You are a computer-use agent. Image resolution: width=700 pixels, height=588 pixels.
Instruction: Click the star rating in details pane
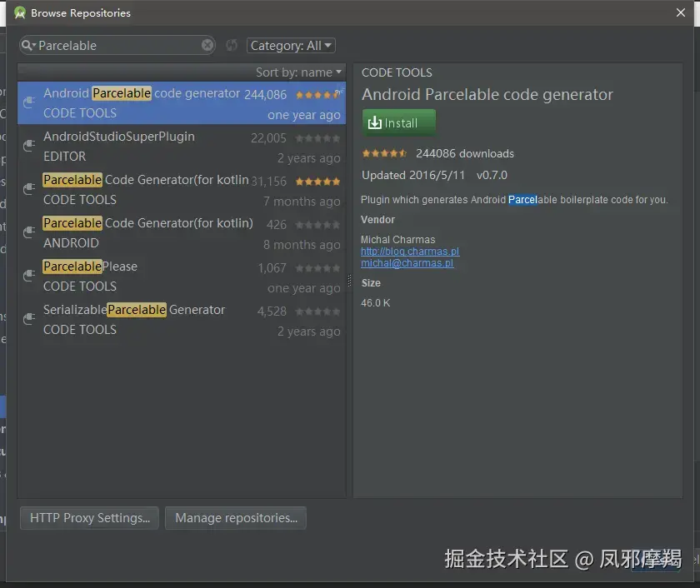[384, 153]
